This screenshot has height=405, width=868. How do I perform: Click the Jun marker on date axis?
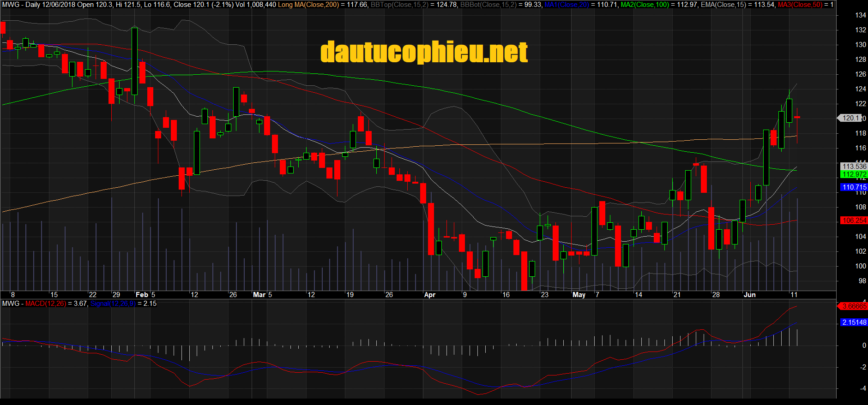tap(749, 295)
